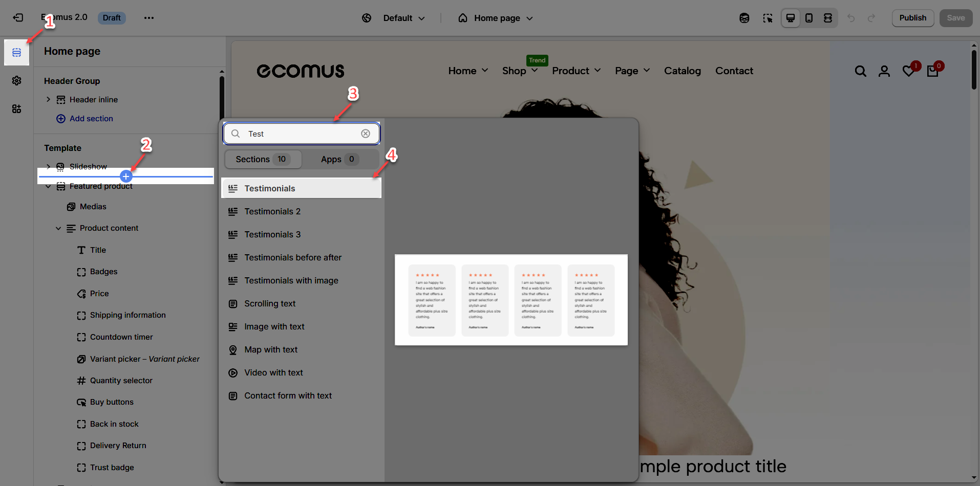This screenshot has height=486, width=980.
Task: Switch to mobile preview view
Action: coord(809,18)
